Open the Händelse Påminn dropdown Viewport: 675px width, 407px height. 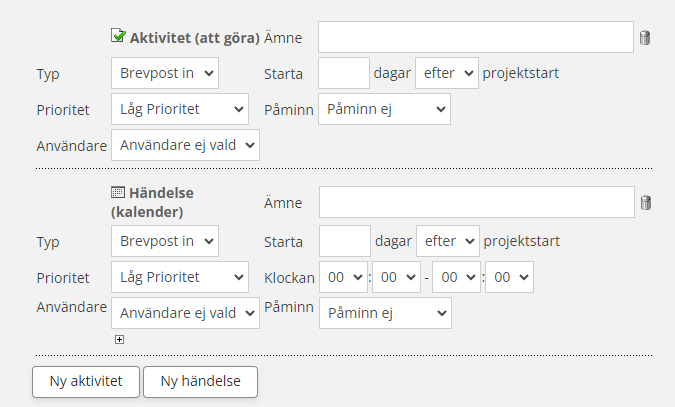(x=385, y=313)
